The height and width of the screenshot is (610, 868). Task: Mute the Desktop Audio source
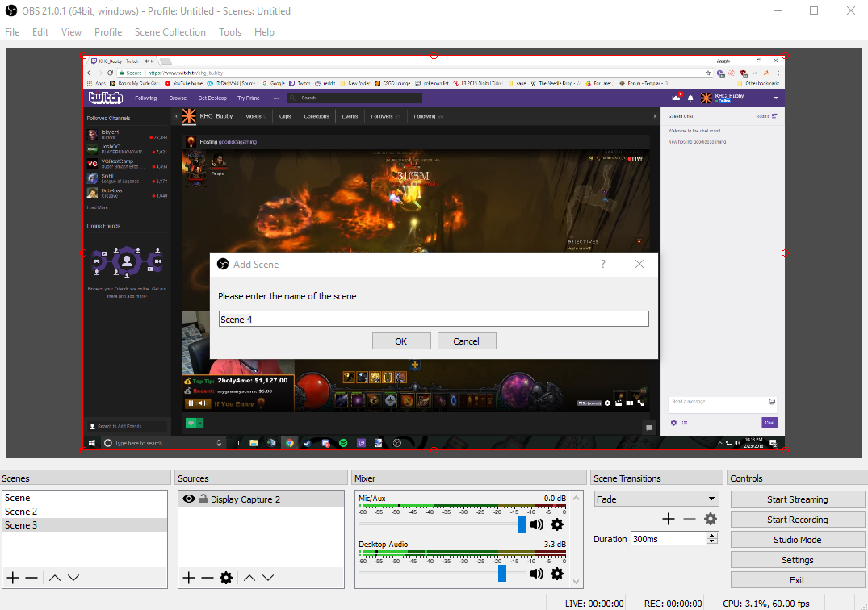(537, 573)
